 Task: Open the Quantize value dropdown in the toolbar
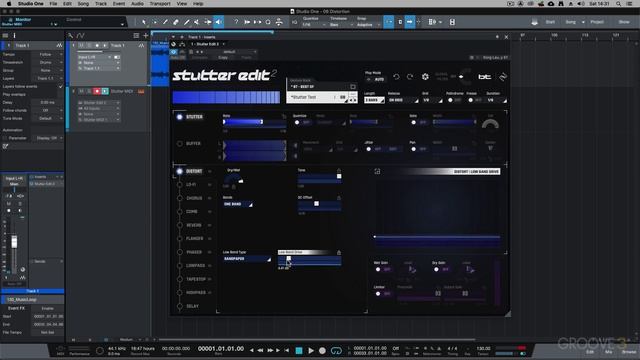[x=314, y=25]
